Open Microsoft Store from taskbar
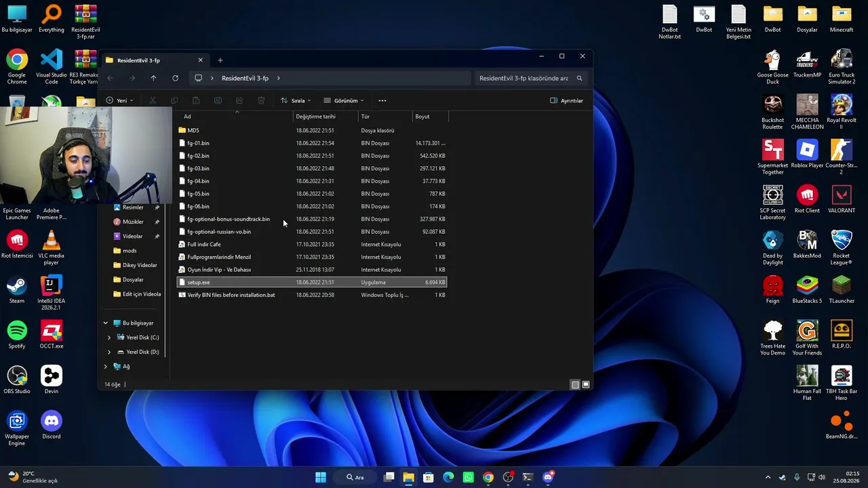This screenshot has height=488, width=868. pos(429,477)
